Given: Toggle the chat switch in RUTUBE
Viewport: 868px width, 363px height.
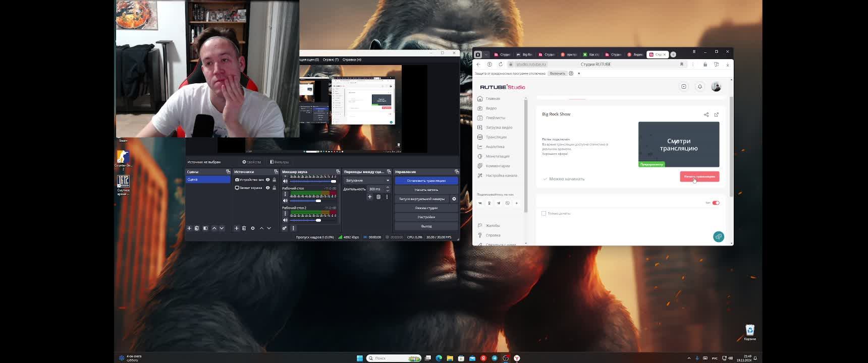Looking at the screenshot, I should 716,203.
